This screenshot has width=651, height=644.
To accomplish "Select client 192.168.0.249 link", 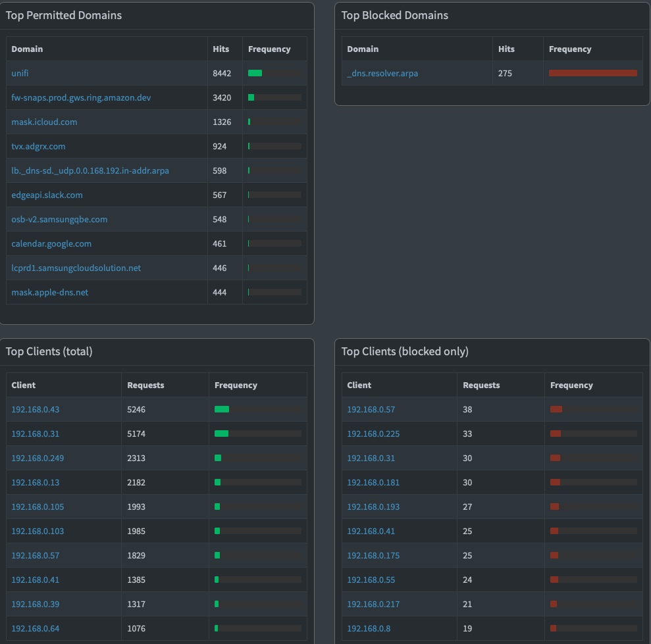I will click(38, 458).
